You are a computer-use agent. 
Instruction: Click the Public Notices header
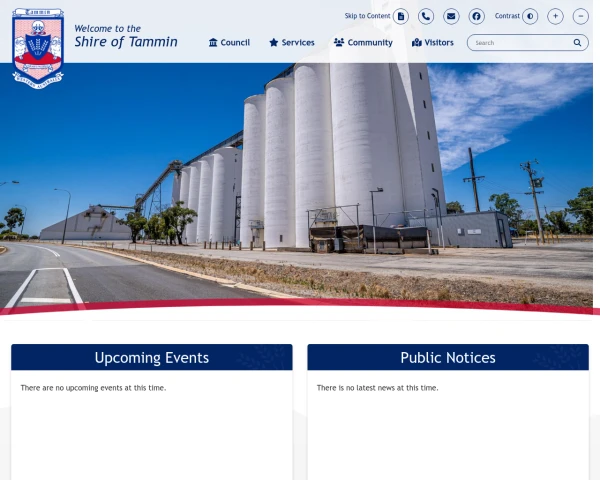(448, 358)
